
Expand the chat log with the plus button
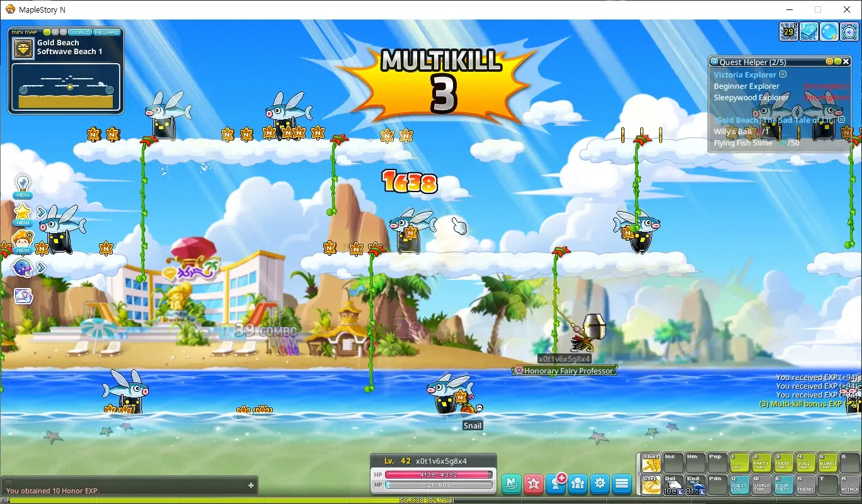click(251, 485)
